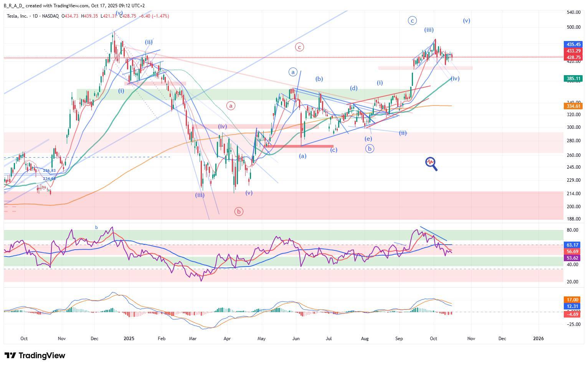Click the 17.00 orange MACD value label
This screenshot has width=588, height=367.
click(x=573, y=300)
